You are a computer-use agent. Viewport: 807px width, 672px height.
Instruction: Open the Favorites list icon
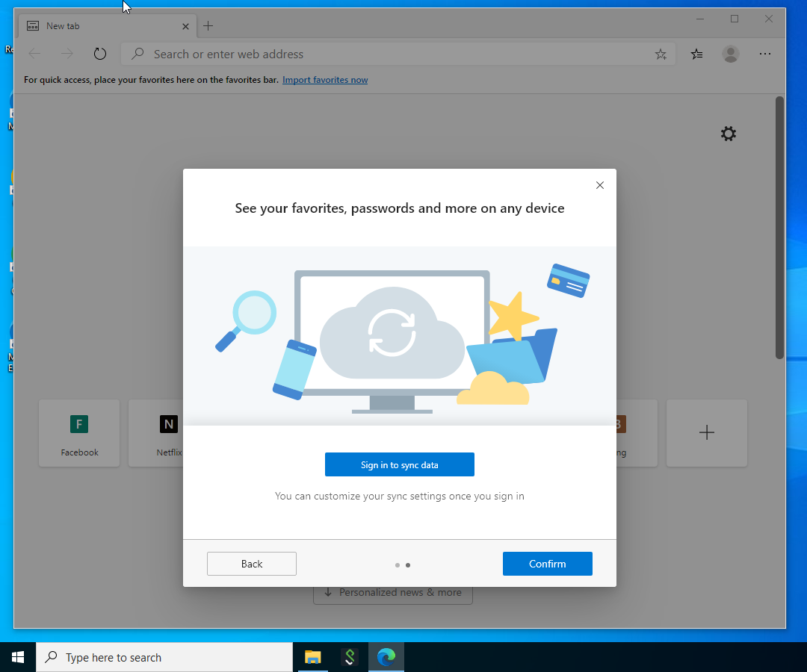[696, 54]
